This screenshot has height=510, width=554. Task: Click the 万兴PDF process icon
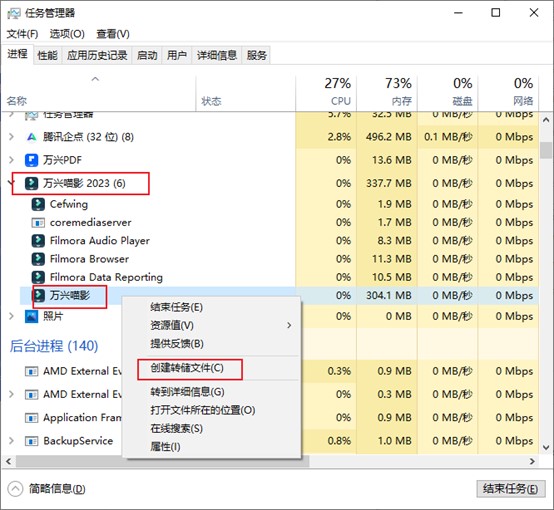(31, 160)
